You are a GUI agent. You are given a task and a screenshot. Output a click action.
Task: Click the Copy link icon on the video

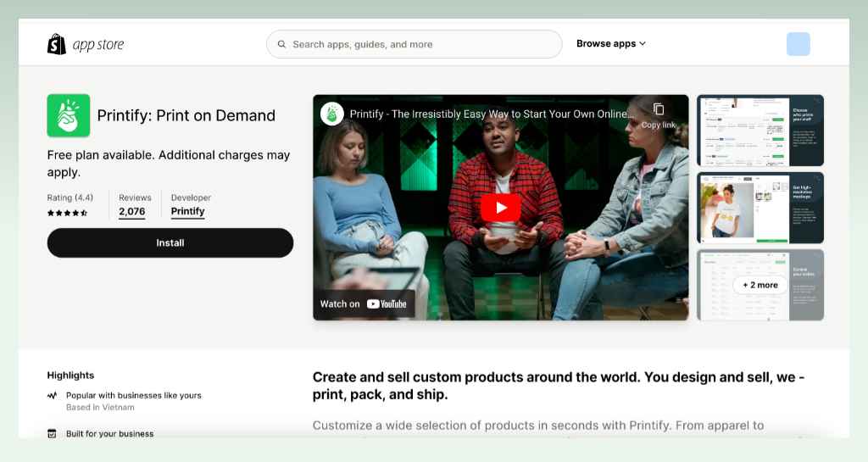(658, 109)
